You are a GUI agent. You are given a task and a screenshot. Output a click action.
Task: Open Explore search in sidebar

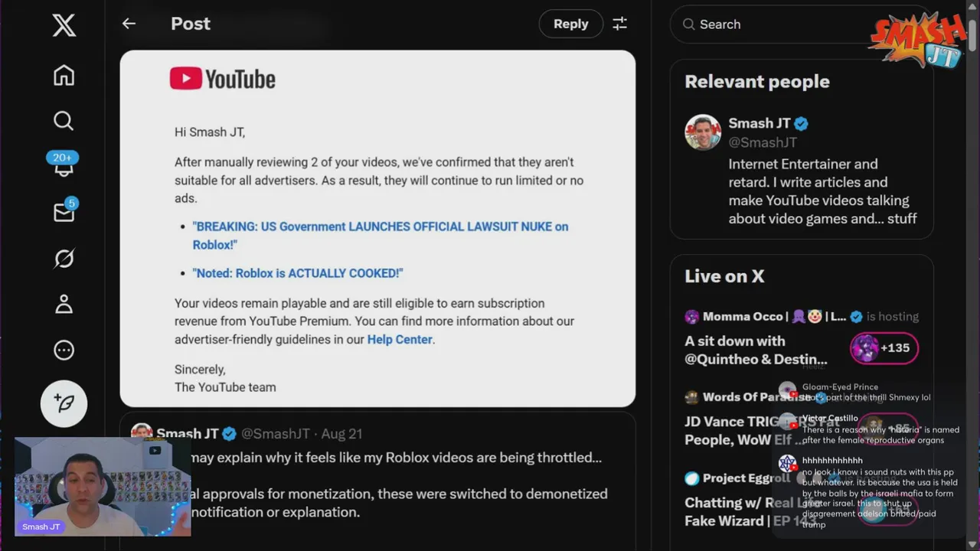coord(64,121)
